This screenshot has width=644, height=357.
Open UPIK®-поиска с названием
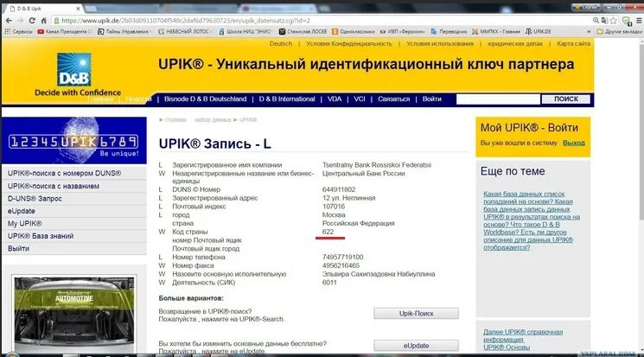tap(54, 186)
